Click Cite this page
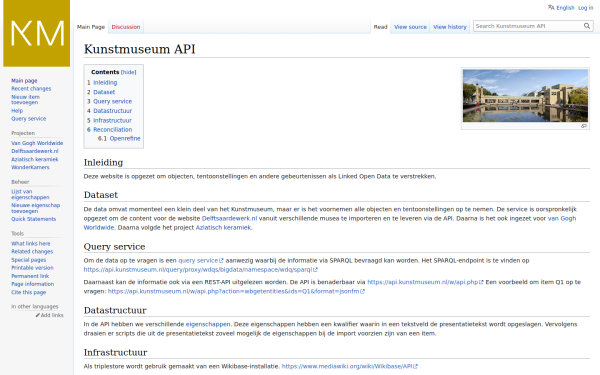The image size is (600, 375). tap(28, 292)
